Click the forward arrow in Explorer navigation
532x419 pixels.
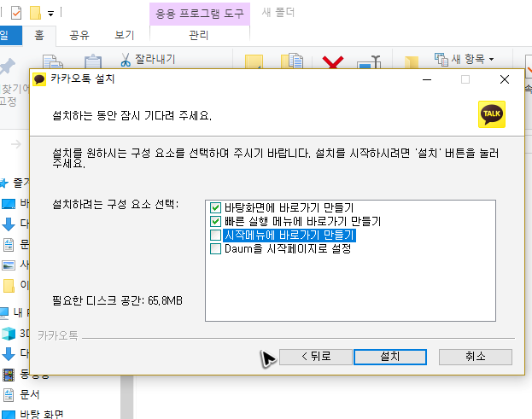[16, 144]
